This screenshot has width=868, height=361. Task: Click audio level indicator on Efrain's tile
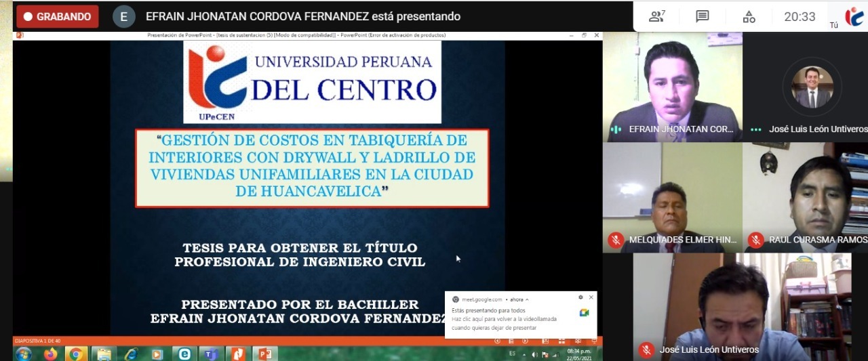coord(616,129)
